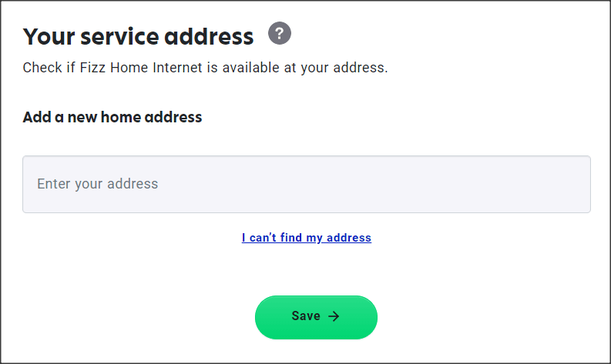Click the Enter your address placeholder text

(x=97, y=184)
